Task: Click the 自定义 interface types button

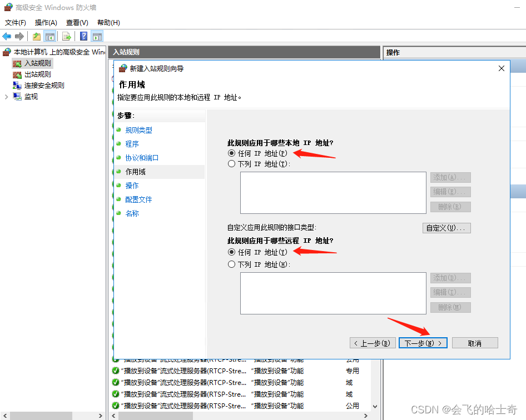Action: point(446,228)
